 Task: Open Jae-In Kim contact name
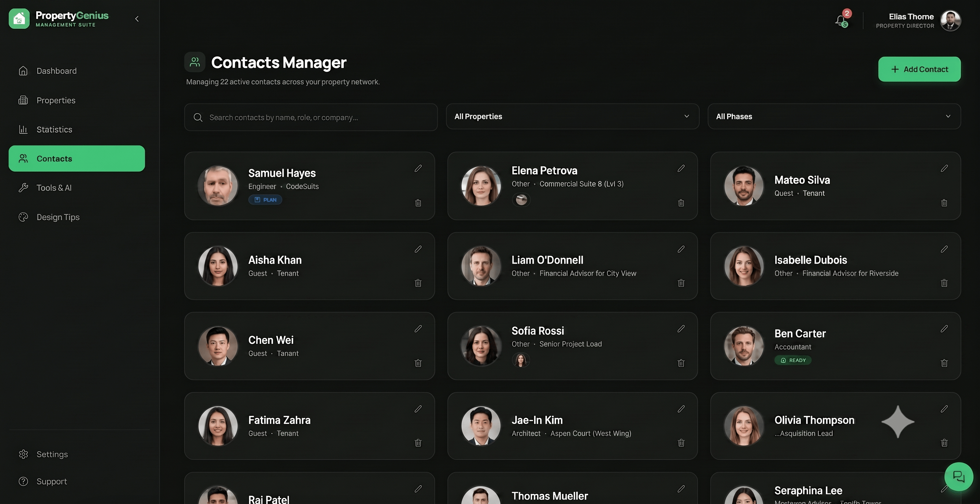[537, 420]
